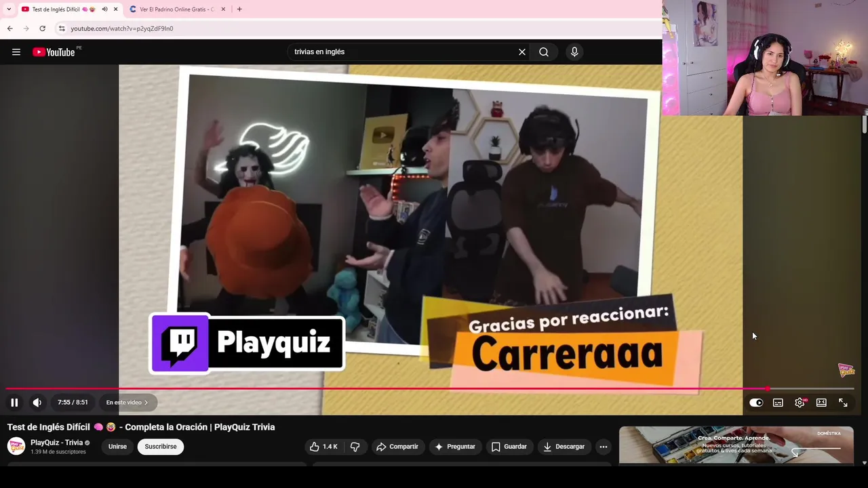Click PlayQuiz watermark in video corner
The width and height of the screenshot is (868, 488).
(846, 370)
